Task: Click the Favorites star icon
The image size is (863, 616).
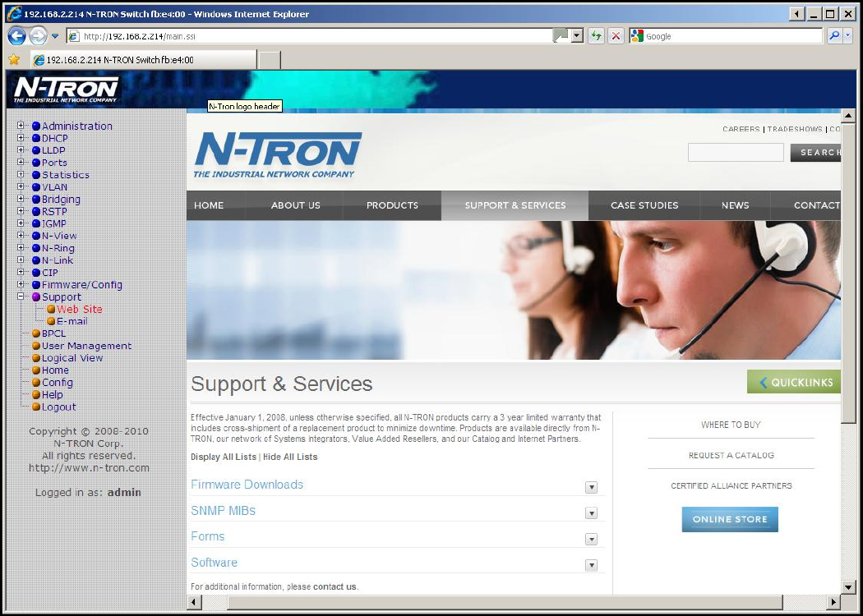Action: point(14,60)
